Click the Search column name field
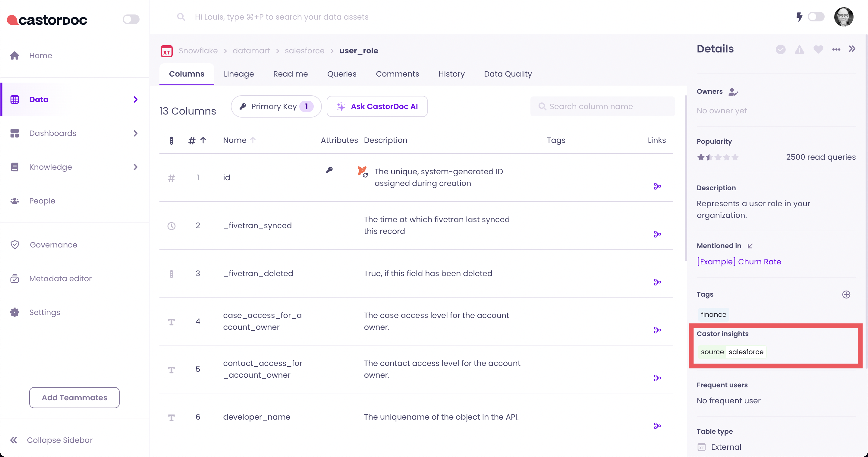Screen dimensions: 868x457 pyautogui.click(x=602, y=106)
